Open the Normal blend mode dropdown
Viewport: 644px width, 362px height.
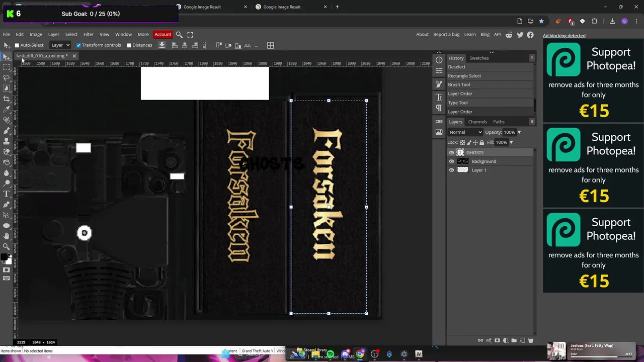[465, 132]
